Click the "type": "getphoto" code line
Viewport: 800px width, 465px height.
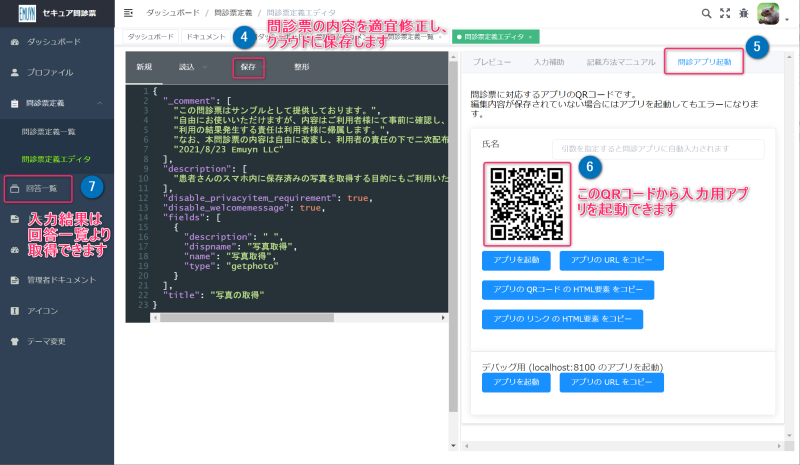[231, 266]
